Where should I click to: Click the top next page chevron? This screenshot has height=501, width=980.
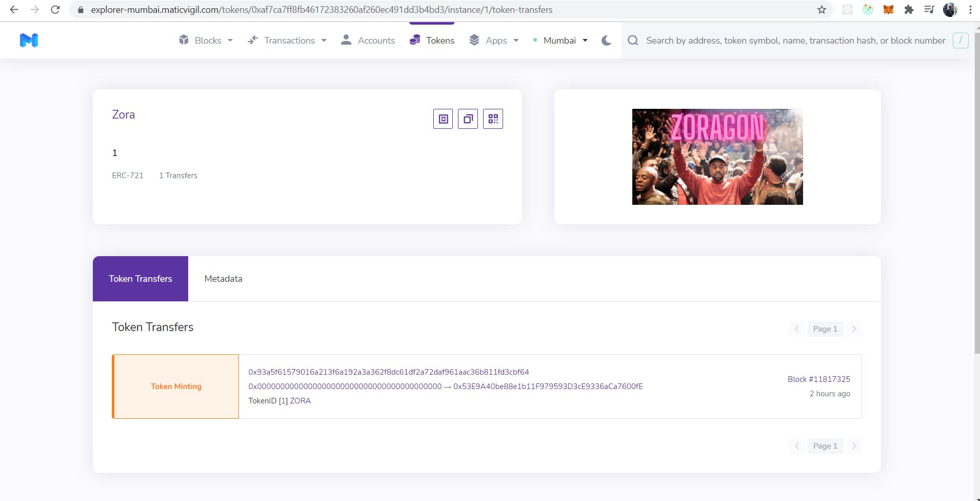pyautogui.click(x=854, y=329)
